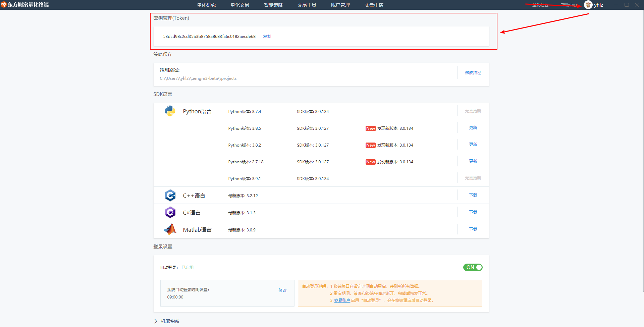Click New badge in Python 3.8.2 row
Viewport: 644px width, 327px height.
tap(371, 145)
